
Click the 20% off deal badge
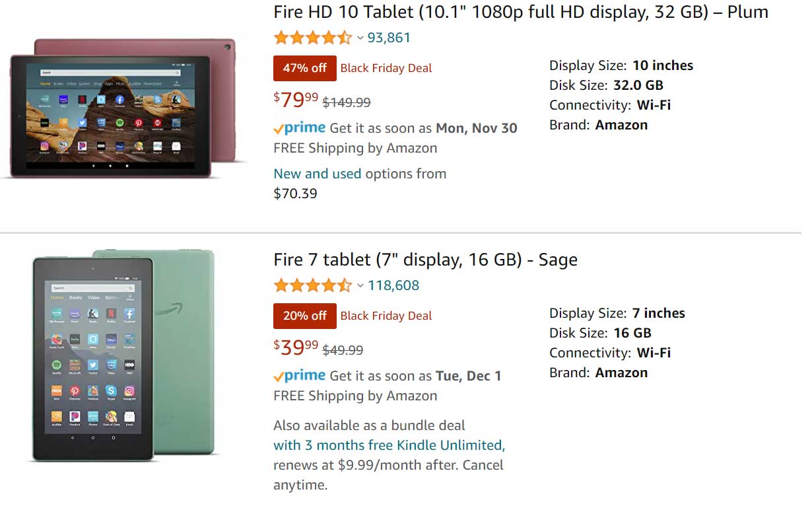coord(304,316)
